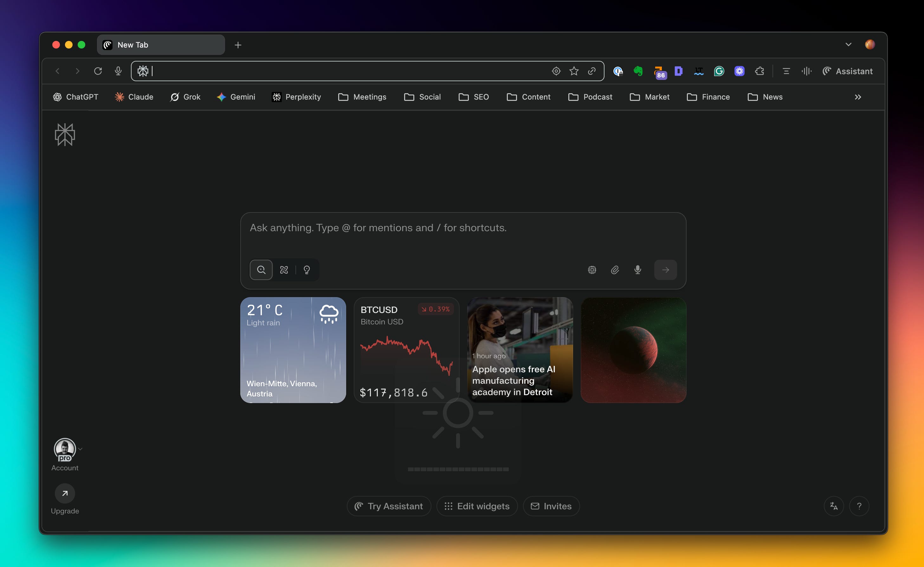Click the microphone icon in search box

pos(637,270)
